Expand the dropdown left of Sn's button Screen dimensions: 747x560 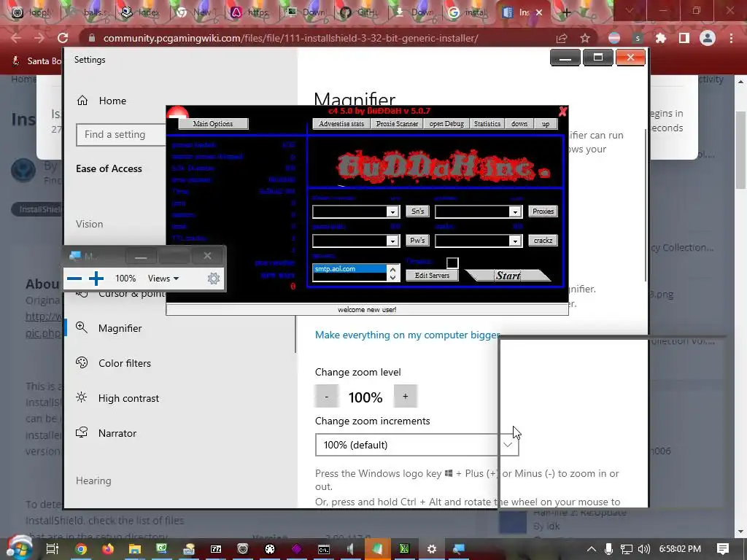tap(392, 211)
